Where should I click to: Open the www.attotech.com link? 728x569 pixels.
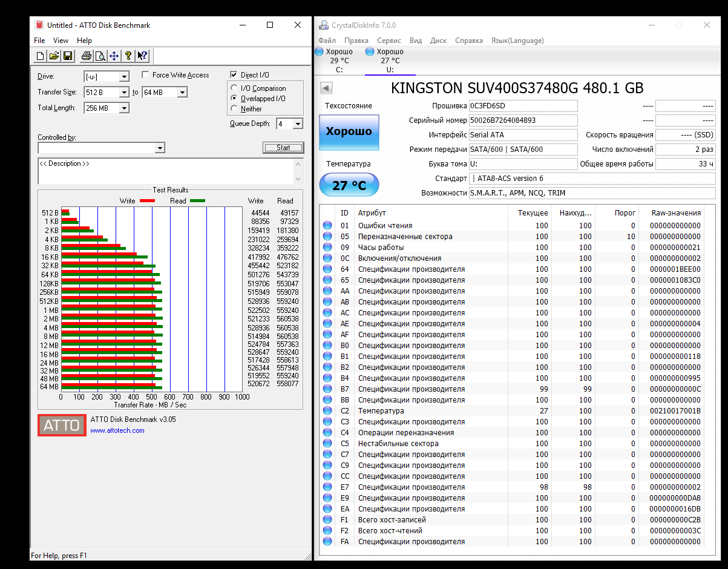point(117,430)
